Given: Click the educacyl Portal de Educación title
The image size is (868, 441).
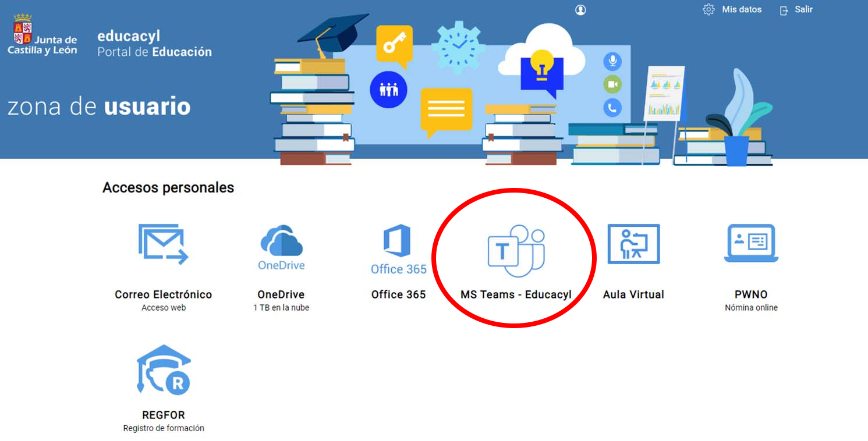Looking at the screenshot, I should coord(154,44).
